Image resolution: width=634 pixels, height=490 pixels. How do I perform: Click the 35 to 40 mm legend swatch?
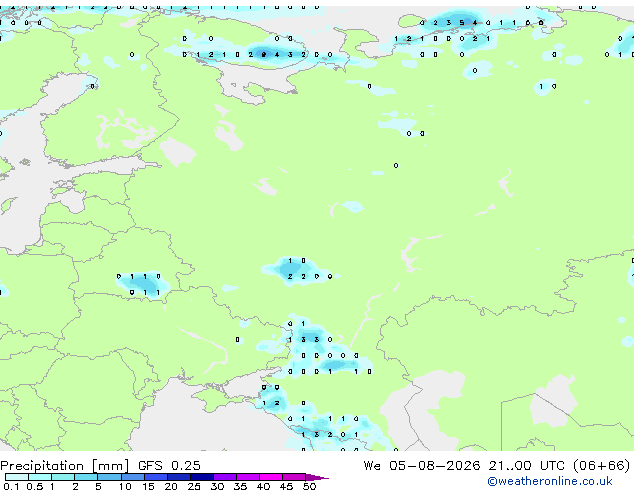248,477
